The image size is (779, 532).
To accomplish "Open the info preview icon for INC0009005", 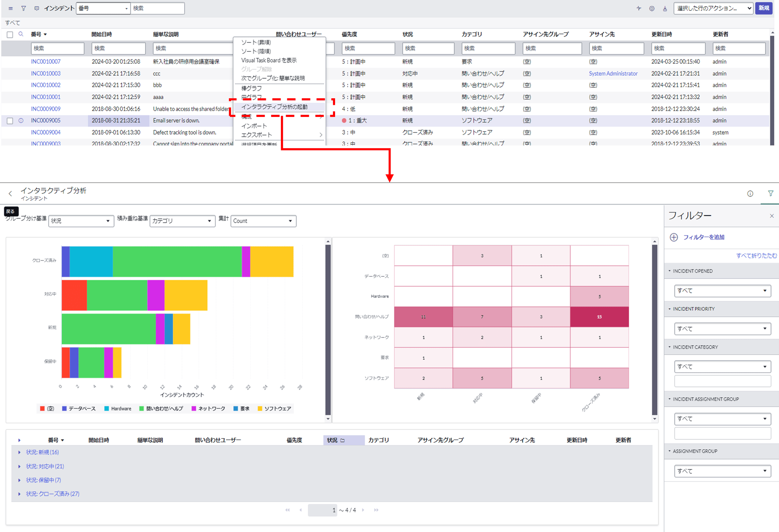I will (x=21, y=120).
